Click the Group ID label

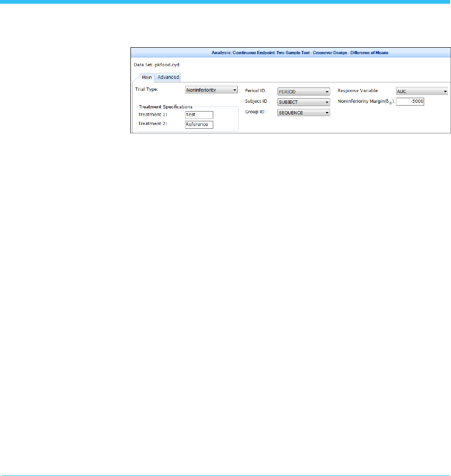point(256,112)
